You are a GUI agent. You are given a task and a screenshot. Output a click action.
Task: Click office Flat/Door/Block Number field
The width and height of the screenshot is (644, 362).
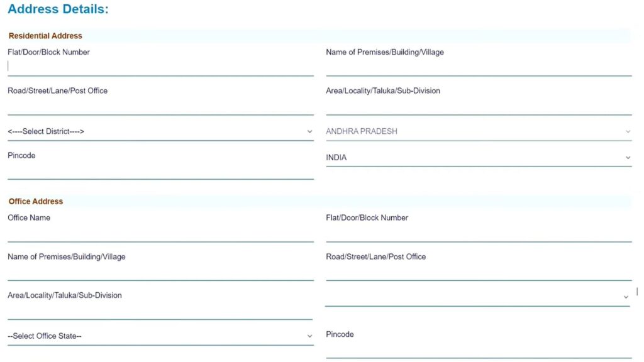click(478, 233)
